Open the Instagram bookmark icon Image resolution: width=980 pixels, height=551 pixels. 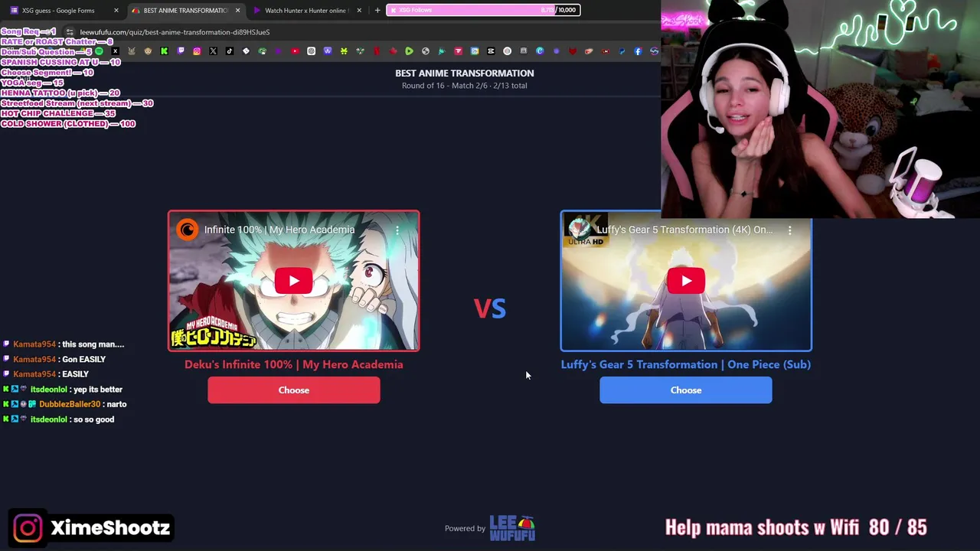[x=197, y=51]
